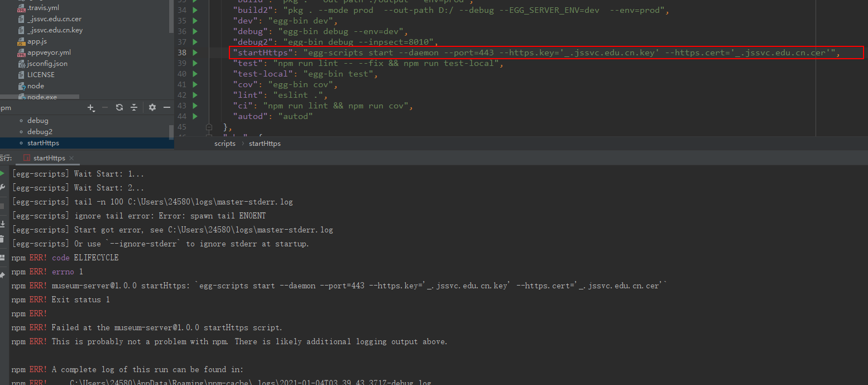
Task: Run startHttps script arrow on line 38
Action: point(195,53)
